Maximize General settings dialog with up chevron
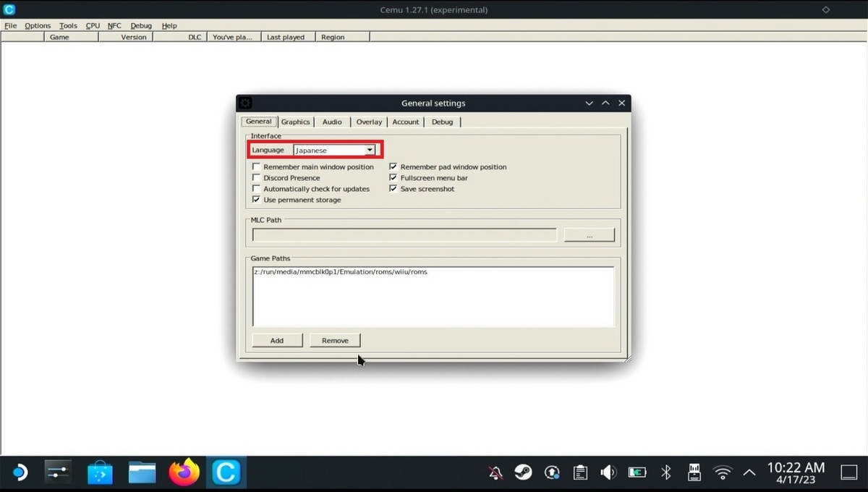The width and height of the screenshot is (868, 492). point(605,103)
